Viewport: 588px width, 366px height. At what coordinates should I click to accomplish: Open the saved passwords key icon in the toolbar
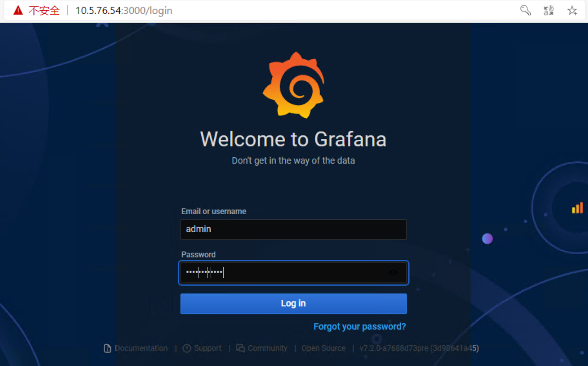pos(525,10)
